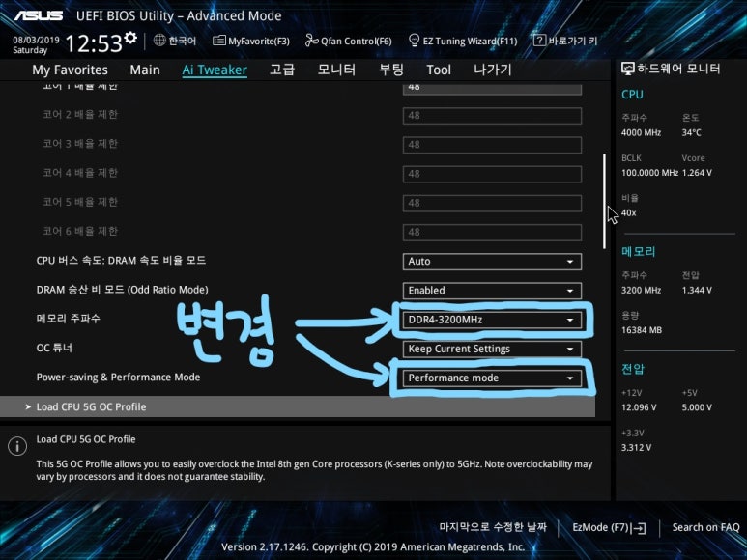The height and width of the screenshot is (560, 747).
Task: Click memory voltage 1.344 V value
Action: (x=697, y=291)
